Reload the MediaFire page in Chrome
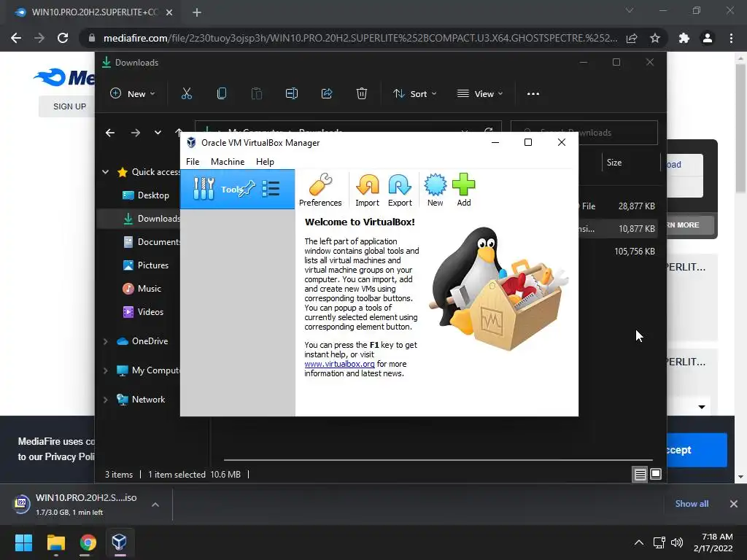Viewport: 747px width, 560px height. coord(63,38)
